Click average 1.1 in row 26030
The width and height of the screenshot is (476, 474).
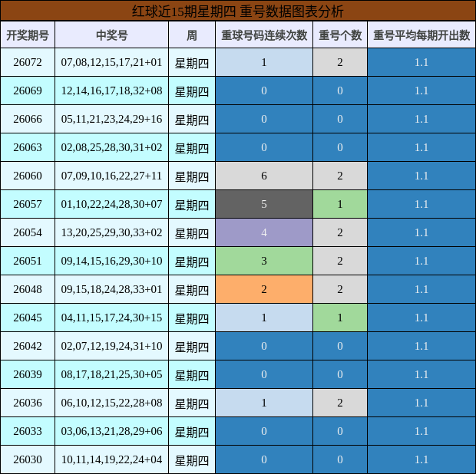421,459
